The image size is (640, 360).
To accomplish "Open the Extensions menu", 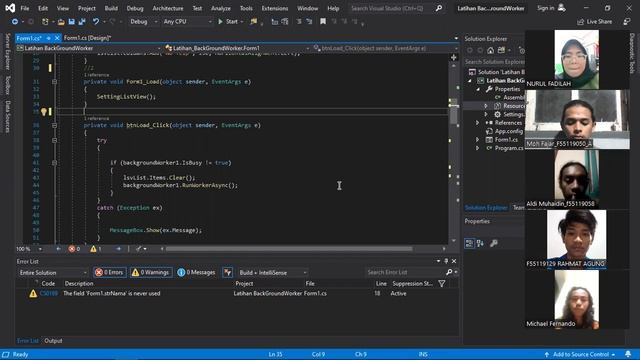I will point(275,8).
